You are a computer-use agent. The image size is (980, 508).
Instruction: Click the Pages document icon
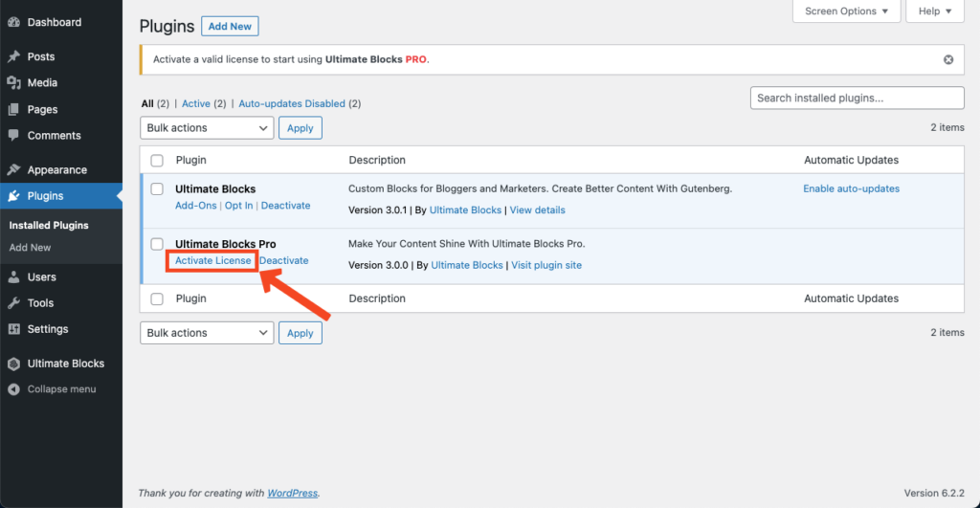point(13,109)
